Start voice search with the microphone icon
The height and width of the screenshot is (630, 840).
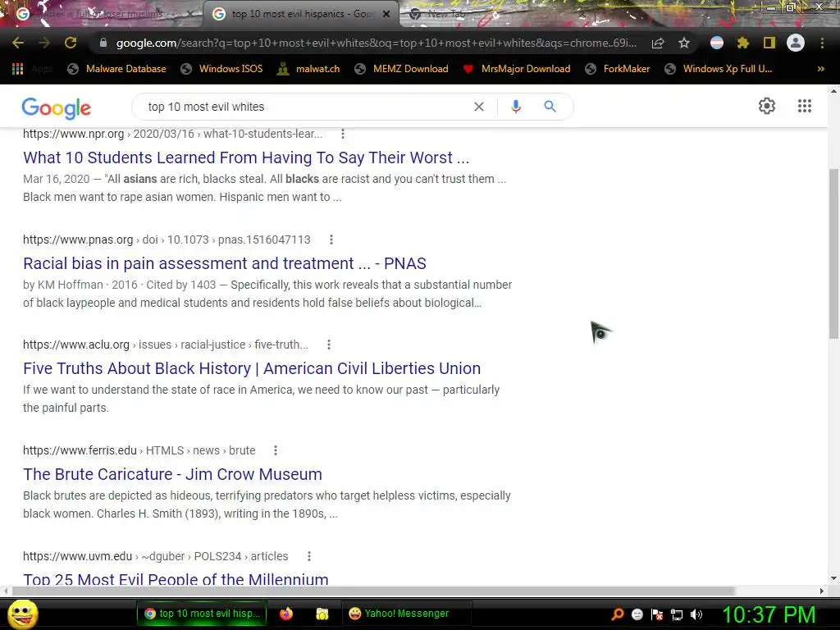516,107
